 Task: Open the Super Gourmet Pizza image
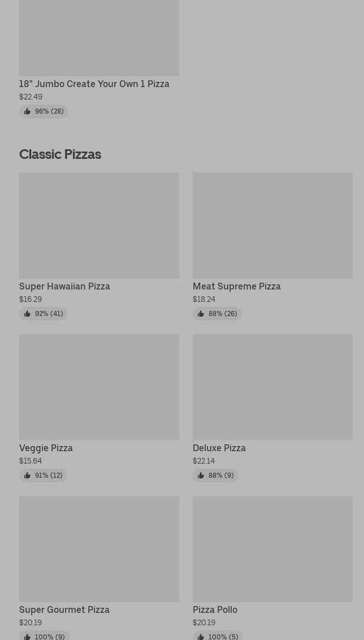pyautogui.click(x=99, y=548)
